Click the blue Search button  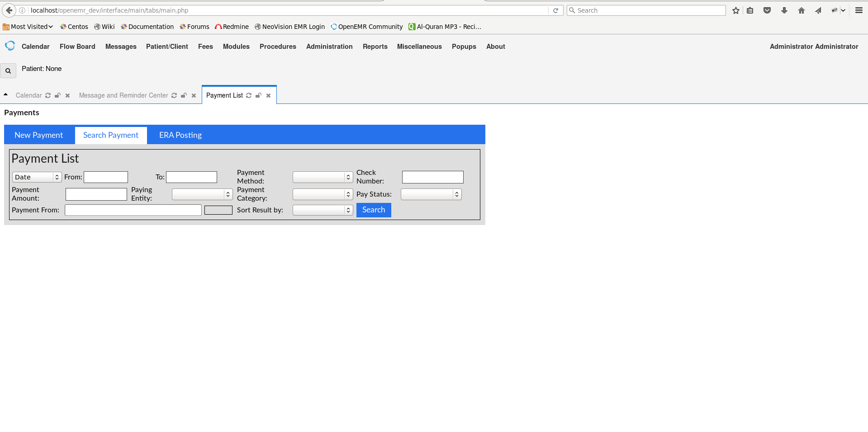pyautogui.click(x=374, y=210)
